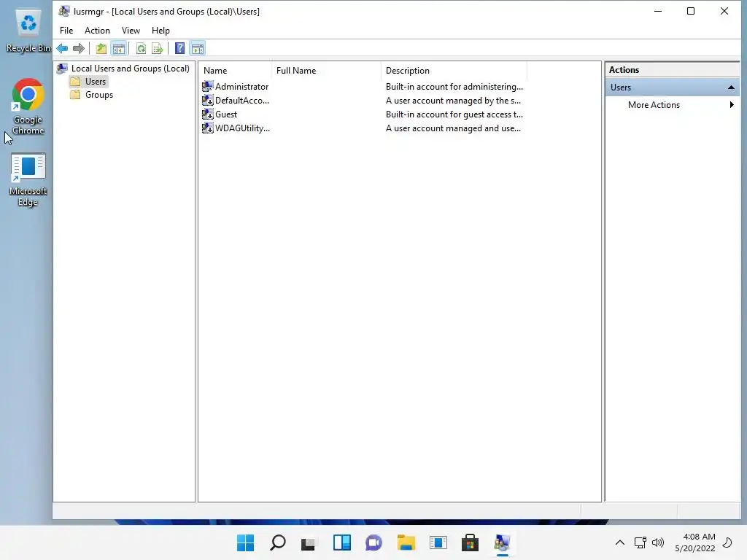Screen dimensions: 747x560
Task: Open the View menu
Action: pyautogui.click(x=131, y=31)
